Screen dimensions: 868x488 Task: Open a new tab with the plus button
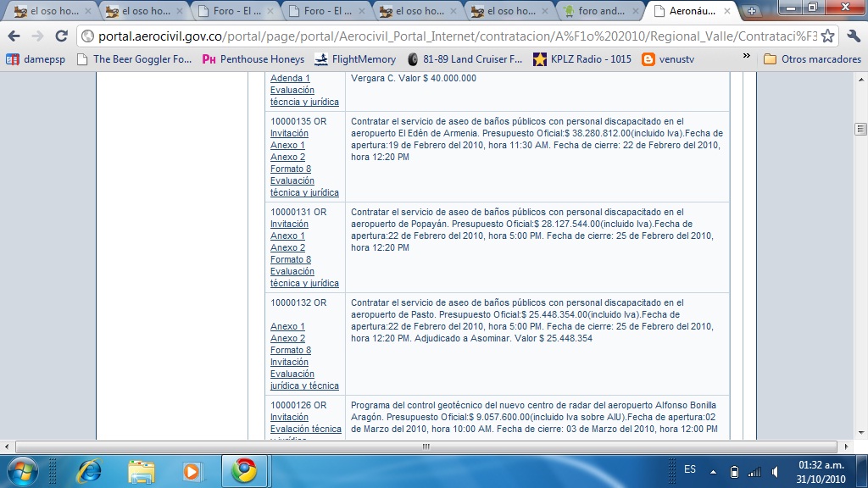[751, 11]
